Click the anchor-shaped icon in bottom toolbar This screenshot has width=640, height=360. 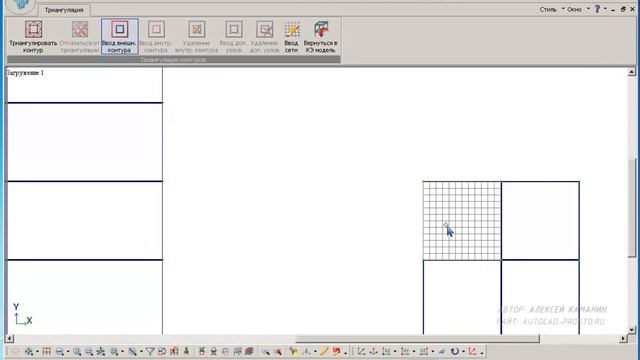click(373, 351)
